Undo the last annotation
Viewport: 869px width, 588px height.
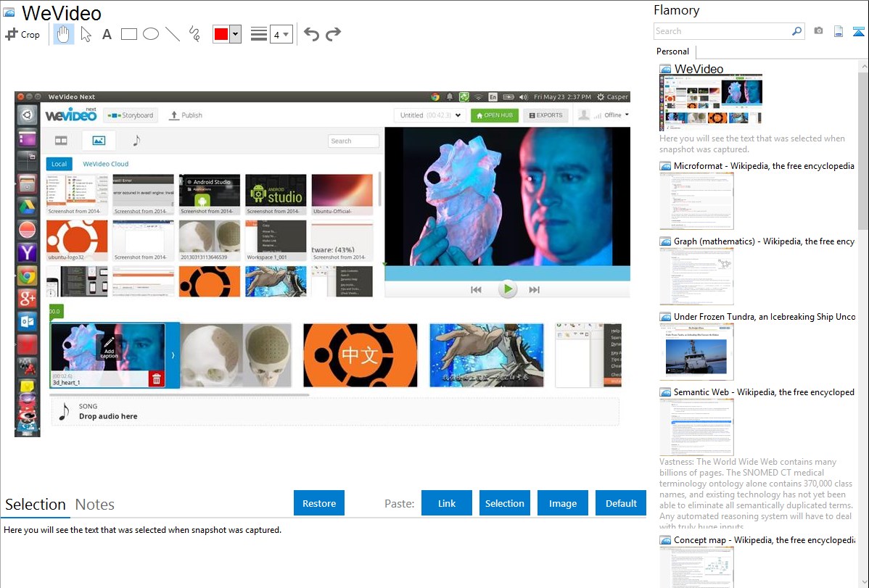(x=311, y=34)
